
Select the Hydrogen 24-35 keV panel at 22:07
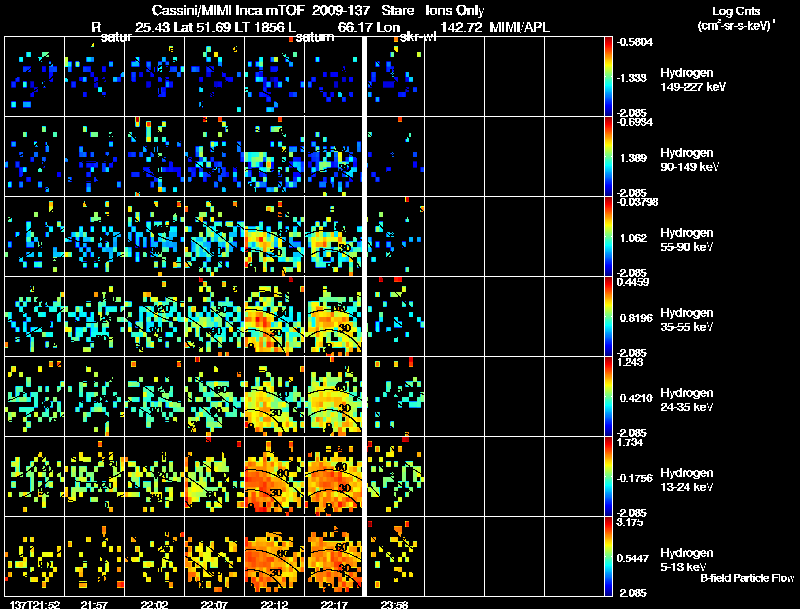pos(215,396)
